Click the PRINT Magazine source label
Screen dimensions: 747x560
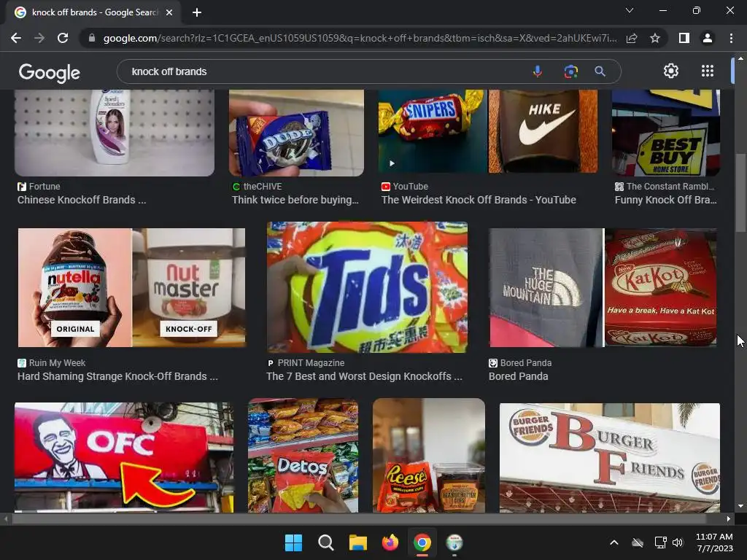tap(311, 363)
